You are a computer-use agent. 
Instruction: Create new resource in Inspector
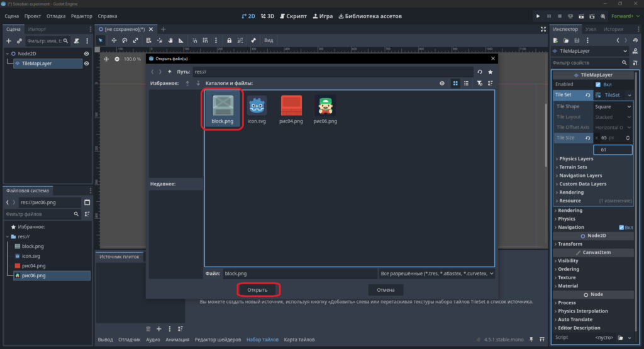point(555,40)
